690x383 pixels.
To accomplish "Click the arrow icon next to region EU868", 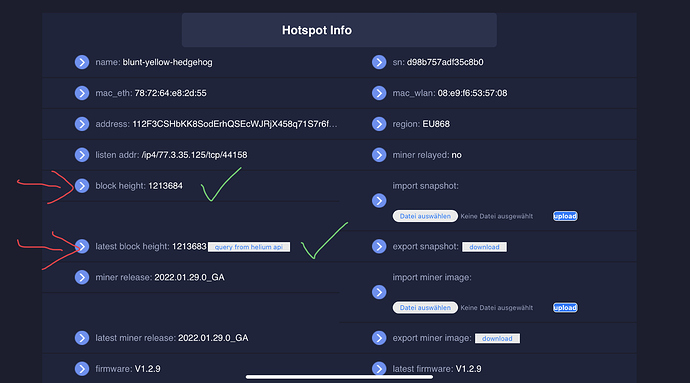I will [x=379, y=124].
